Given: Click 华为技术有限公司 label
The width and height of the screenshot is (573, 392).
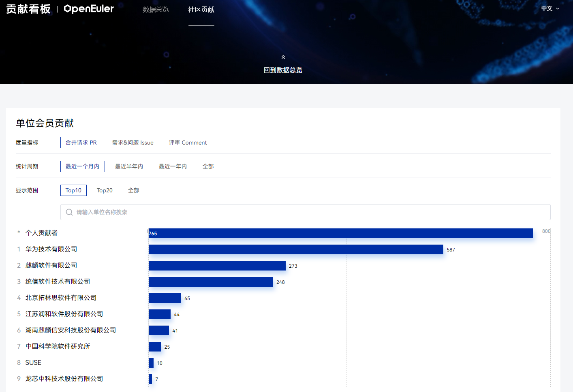Looking at the screenshot, I should [51, 249].
